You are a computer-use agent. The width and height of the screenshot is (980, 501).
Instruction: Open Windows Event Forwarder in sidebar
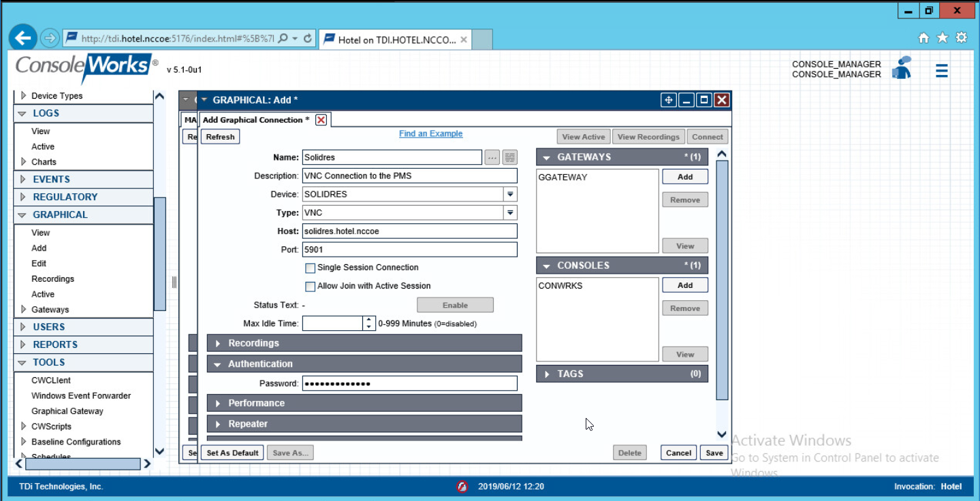point(81,395)
